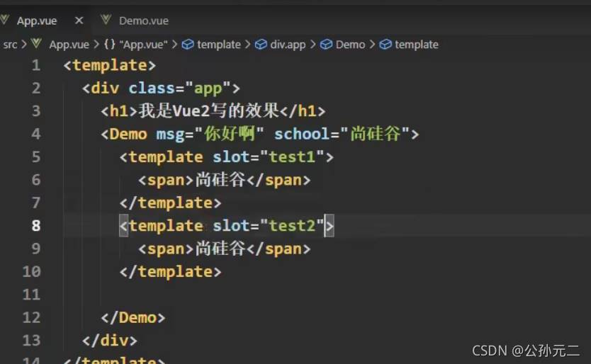This screenshot has height=364, width=591.
Task: Expand chevron after Demo breadcrumb
Action: (372, 45)
